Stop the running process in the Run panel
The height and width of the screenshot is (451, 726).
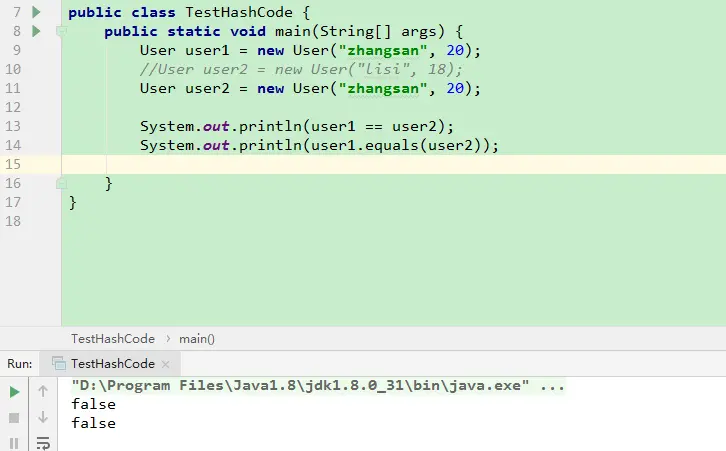tap(14, 418)
